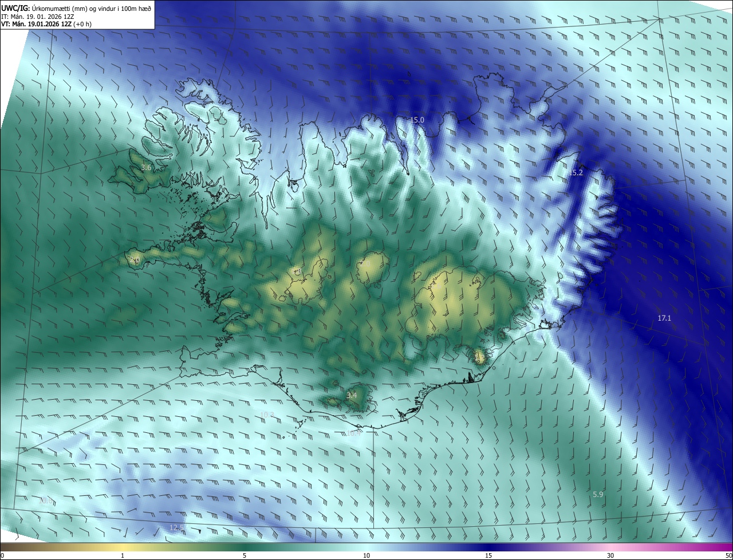The image size is (733, 560).
Task: Click the 3.4 value on southern glacier
Action: pos(352,395)
